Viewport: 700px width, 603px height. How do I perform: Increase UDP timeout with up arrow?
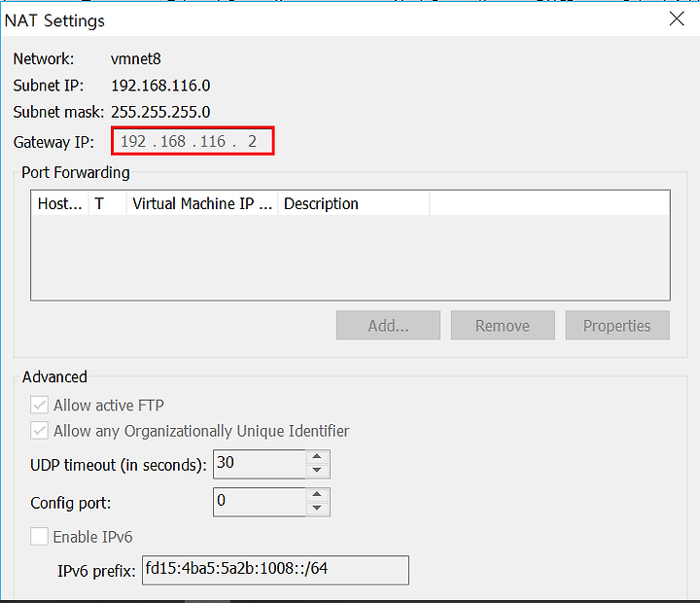317,457
